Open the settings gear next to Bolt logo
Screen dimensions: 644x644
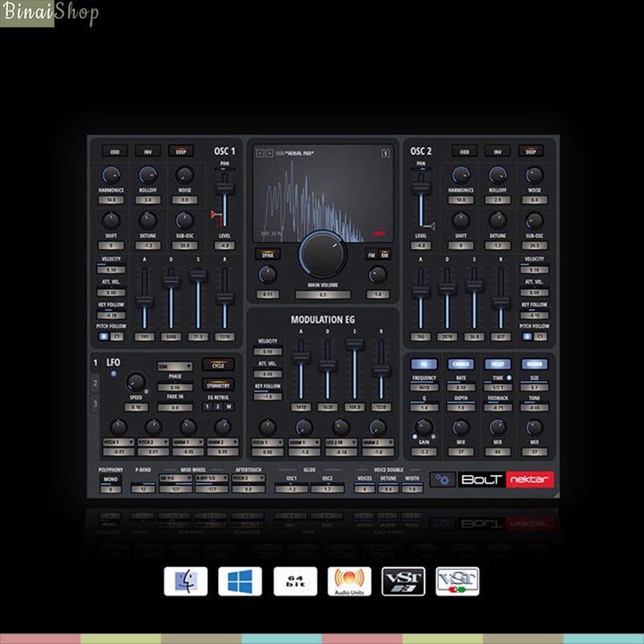[x=441, y=479]
